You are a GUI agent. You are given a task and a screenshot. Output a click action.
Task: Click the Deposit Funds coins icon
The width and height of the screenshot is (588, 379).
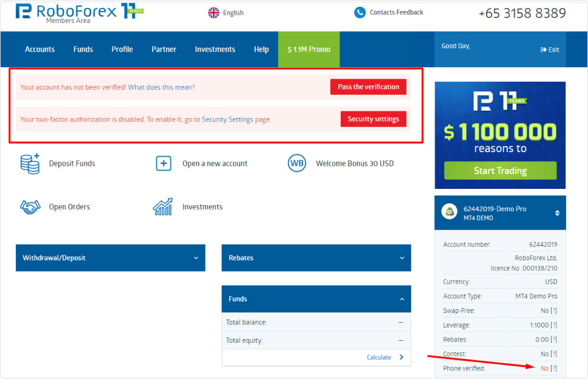point(30,163)
